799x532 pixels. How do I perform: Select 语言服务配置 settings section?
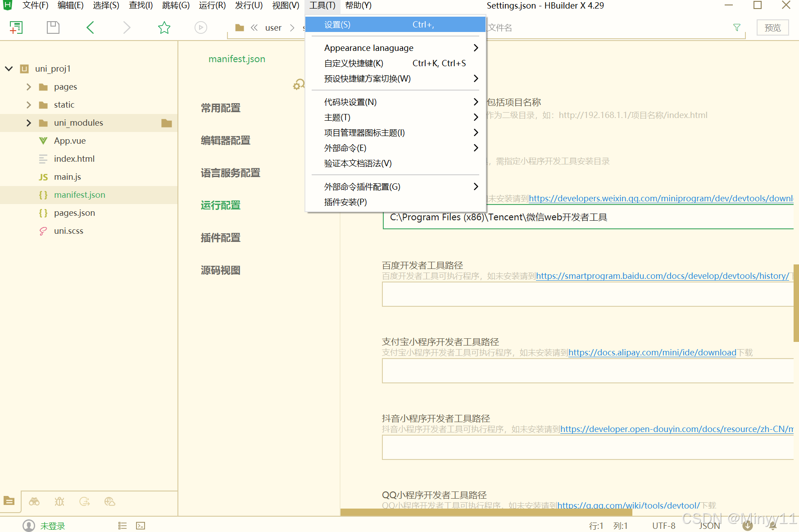pos(231,173)
